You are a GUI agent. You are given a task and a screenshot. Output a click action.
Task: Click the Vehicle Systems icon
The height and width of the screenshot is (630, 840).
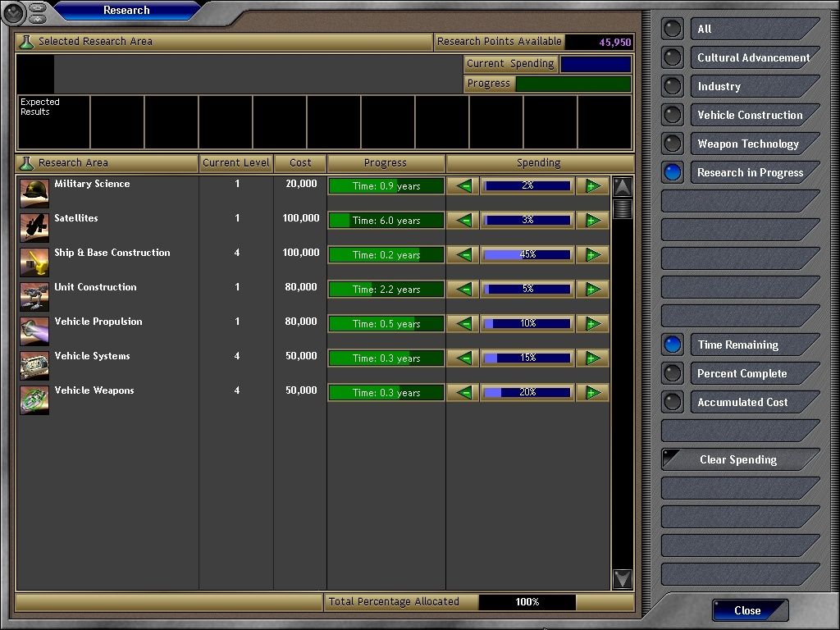pyautogui.click(x=34, y=365)
